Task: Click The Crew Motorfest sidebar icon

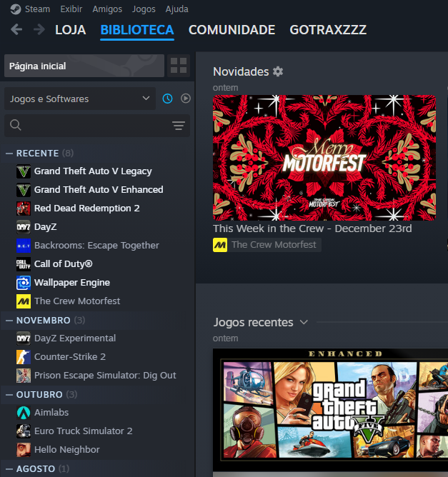Action: (24, 301)
